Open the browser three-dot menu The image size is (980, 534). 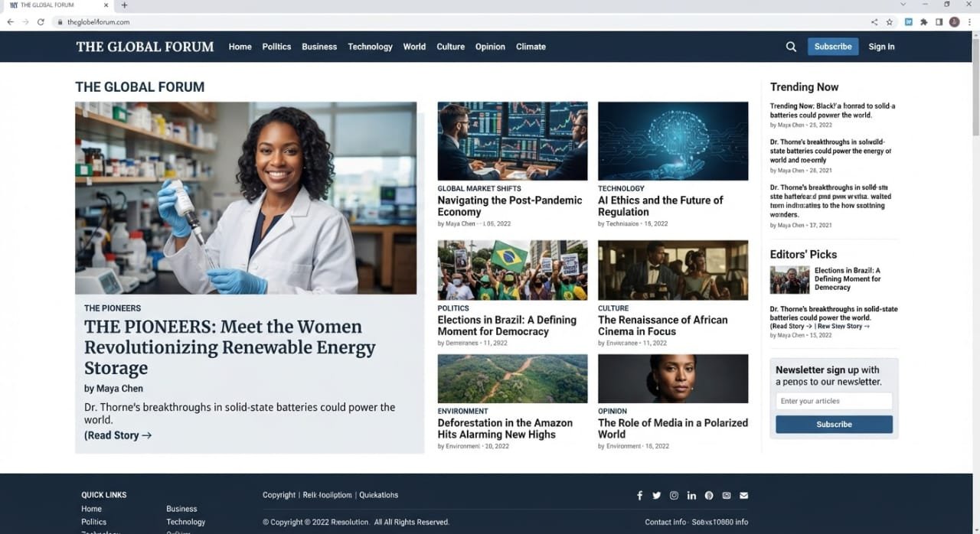(x=969, y=22)
